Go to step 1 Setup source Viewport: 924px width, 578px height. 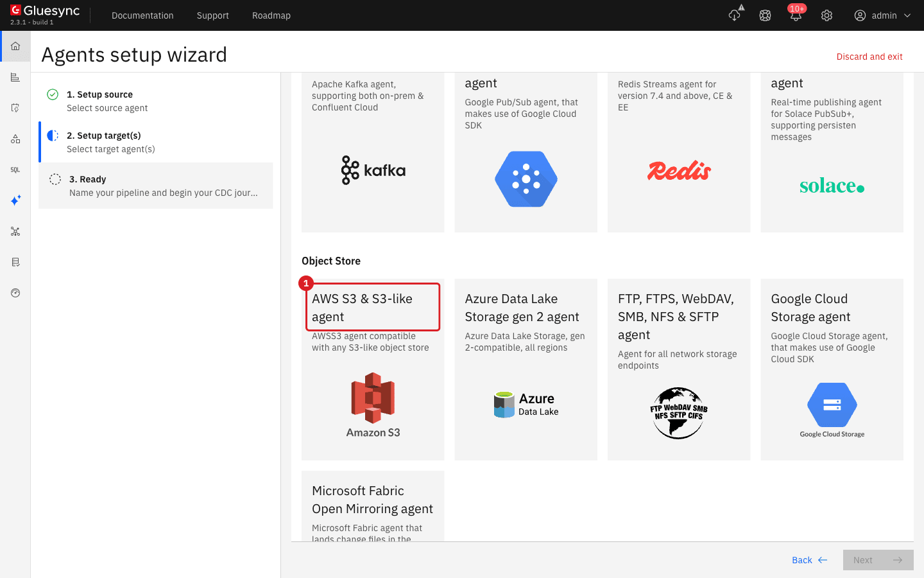155,101
